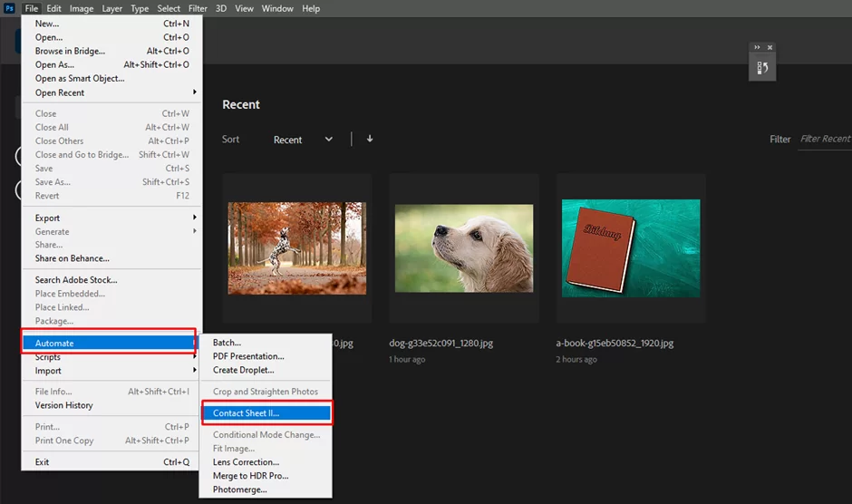Close the floating mini panel
Image resolution: width=852 pixels, height=504 pixels.
[x=770, y=47]
